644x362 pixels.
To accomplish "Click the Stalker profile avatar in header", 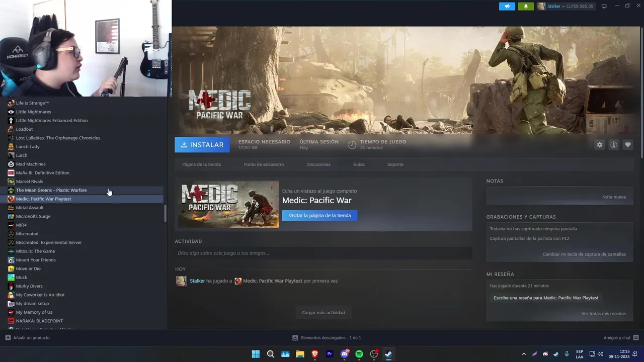I will 541,7.
